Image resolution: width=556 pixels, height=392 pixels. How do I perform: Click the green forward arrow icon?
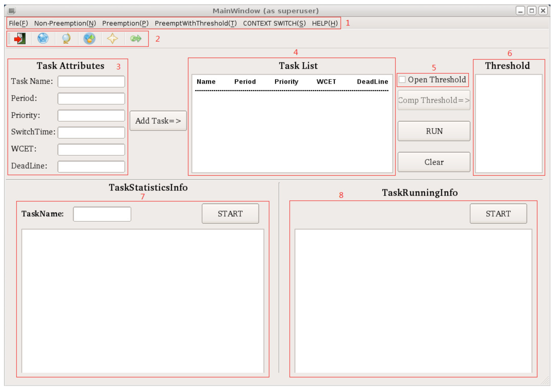coord(136,39)
